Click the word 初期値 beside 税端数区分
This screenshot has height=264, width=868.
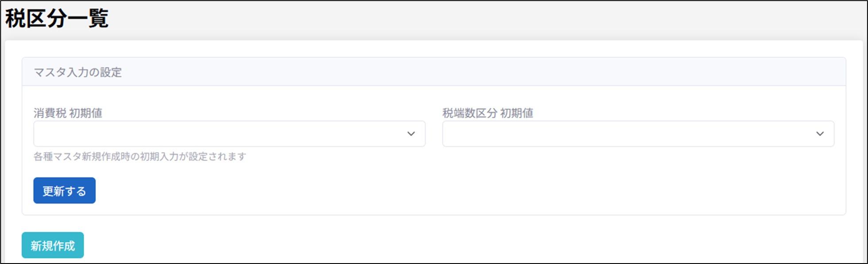click(517, 113)
